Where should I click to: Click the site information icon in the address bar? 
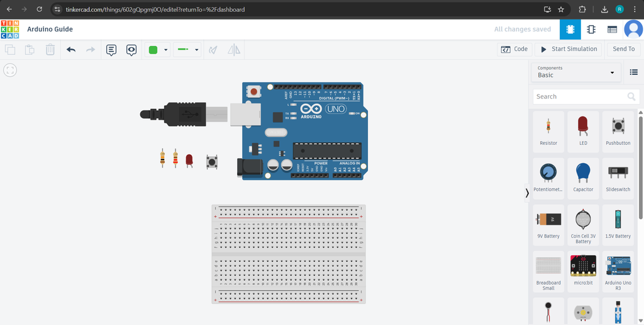[x=57, y=9]
